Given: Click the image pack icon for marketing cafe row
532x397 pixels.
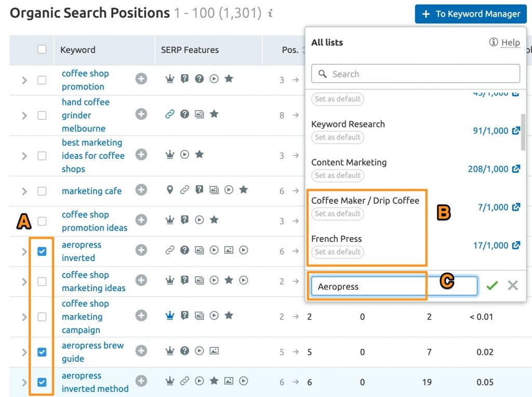Looking at the screenshot, I should 214,190.
